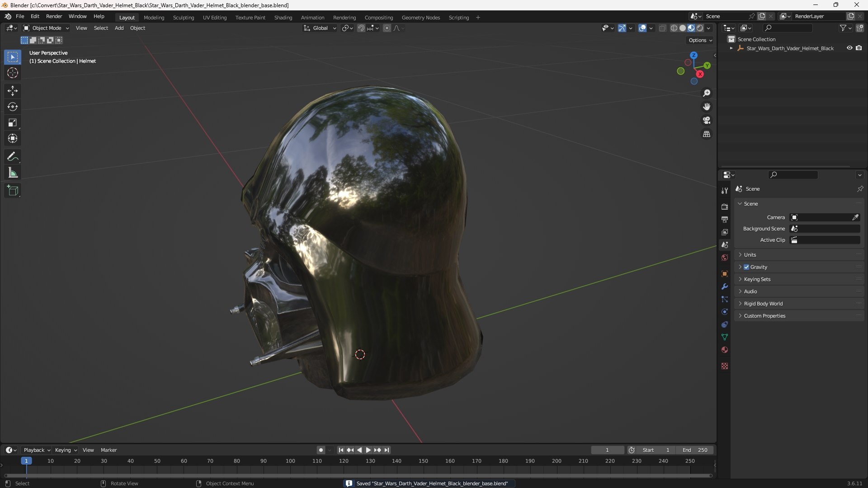The image size is (868, 488).
Task: Click the play animation button
Action: tap(368, 450)
